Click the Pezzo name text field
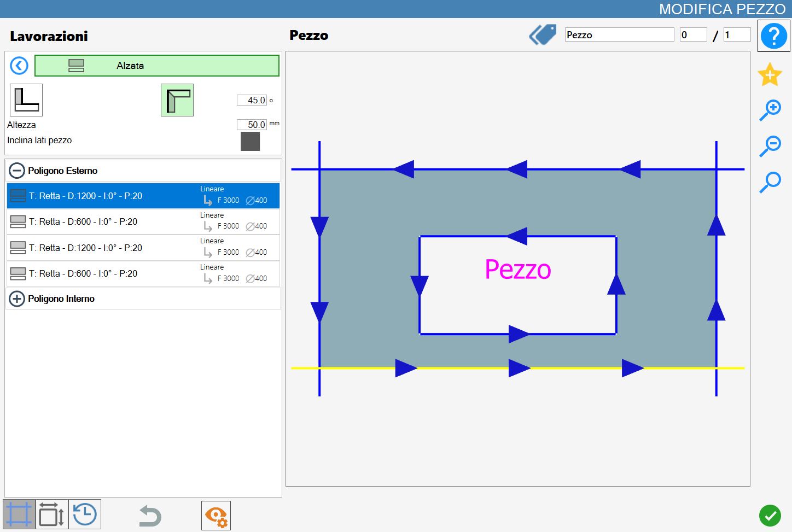Image resolution: width=792 pixels, height=532 pixels. coord(619,35)
